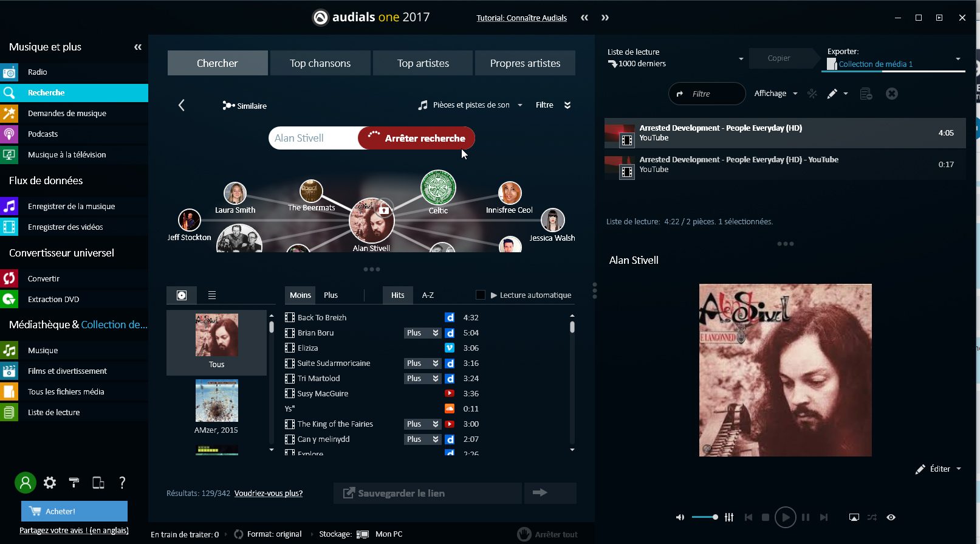Open Tous les fichiers média
The image size is (980, 544).
[74, 391]
